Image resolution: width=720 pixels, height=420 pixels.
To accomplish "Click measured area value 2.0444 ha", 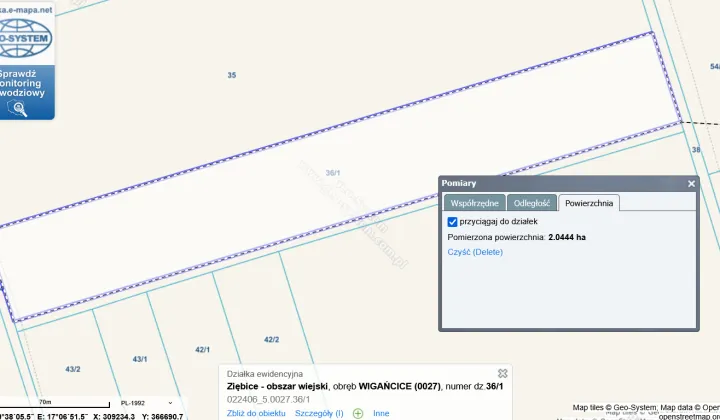I will (x=567, y=237).
